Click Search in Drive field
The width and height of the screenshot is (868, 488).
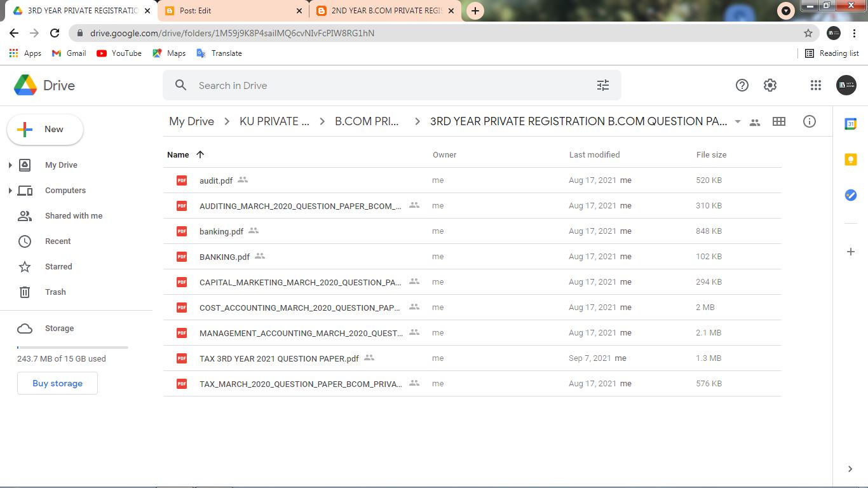(391, 85)
